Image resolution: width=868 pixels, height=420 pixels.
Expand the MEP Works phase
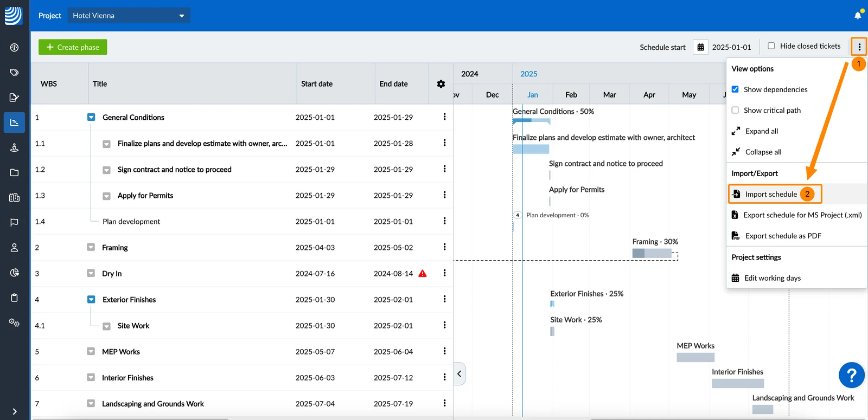91,352
